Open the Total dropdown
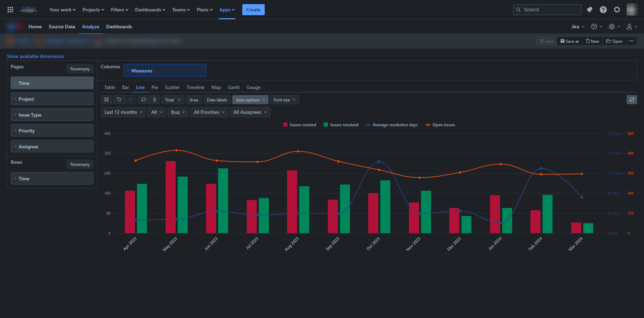 click(173, 100)
